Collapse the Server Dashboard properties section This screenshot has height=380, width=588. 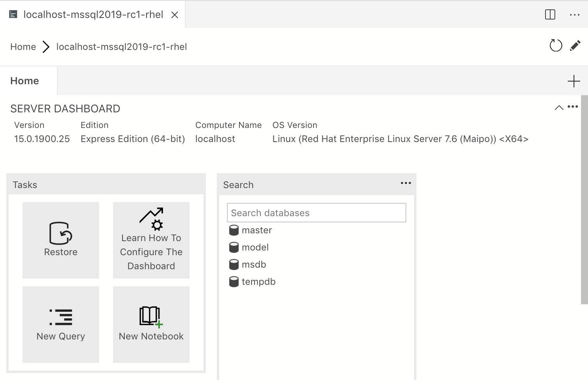pos(559,108)
